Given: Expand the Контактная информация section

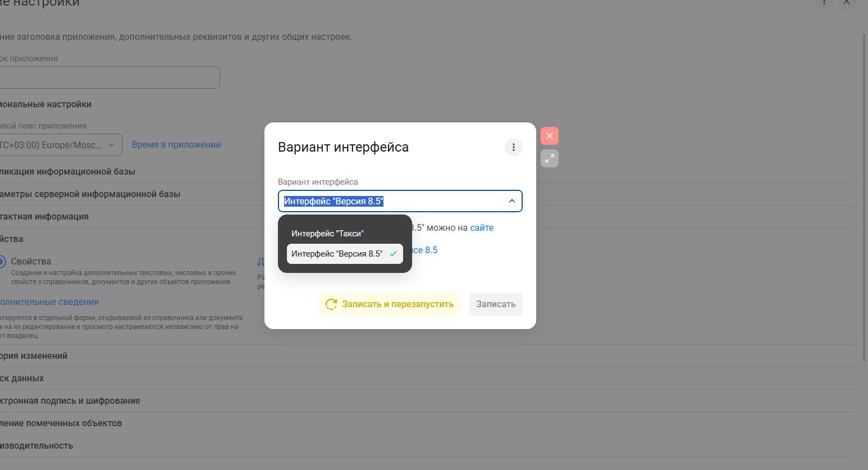Looking at the screenshot, I should pyautogui.click(x=44, y=217).
